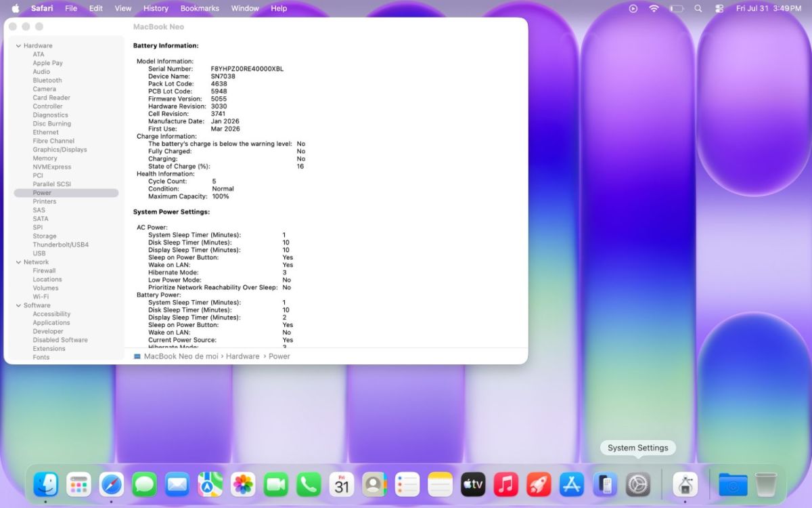Collapse the Network section in sidebar

pyautogui.click(x=18, y=262)
